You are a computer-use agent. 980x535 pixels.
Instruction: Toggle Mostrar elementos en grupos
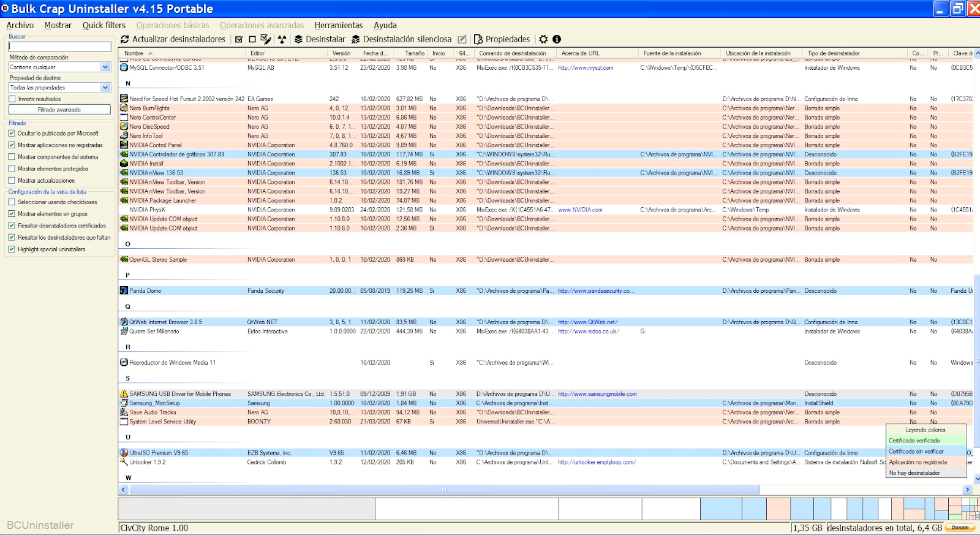[12, 214]
